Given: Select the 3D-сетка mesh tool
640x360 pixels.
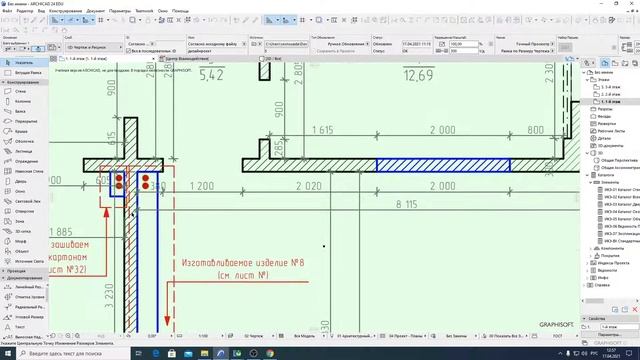Looking at the screenshot, I should (24, 231).
